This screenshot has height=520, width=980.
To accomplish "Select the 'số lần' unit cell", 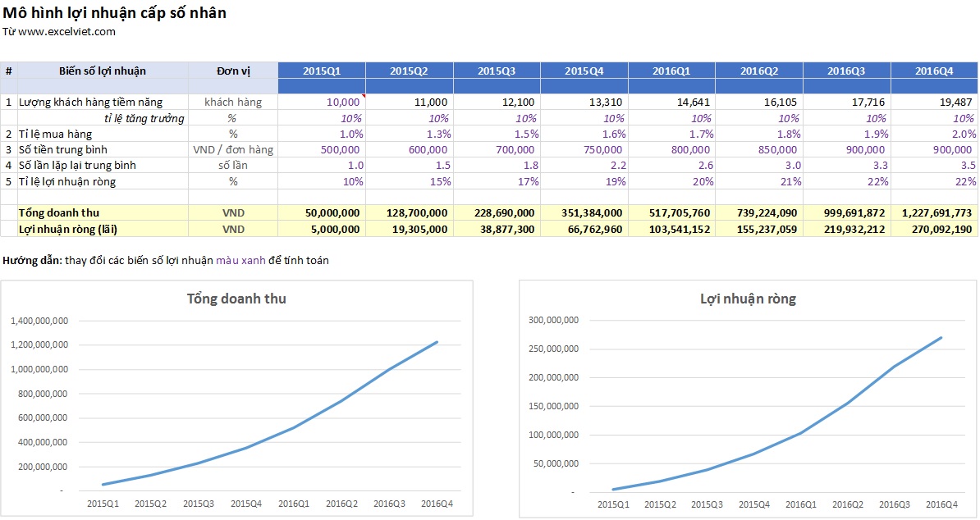I will click(233, 165).
